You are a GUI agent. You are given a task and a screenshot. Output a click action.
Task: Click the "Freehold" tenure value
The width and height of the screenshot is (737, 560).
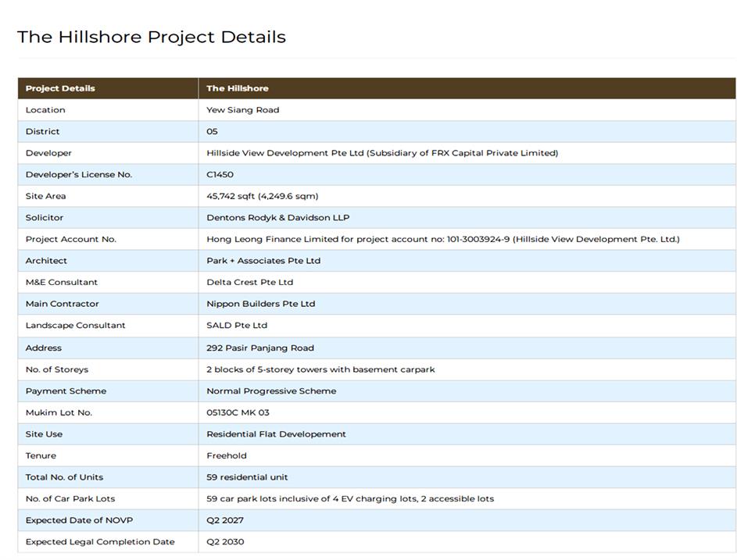tap(227, 455)
